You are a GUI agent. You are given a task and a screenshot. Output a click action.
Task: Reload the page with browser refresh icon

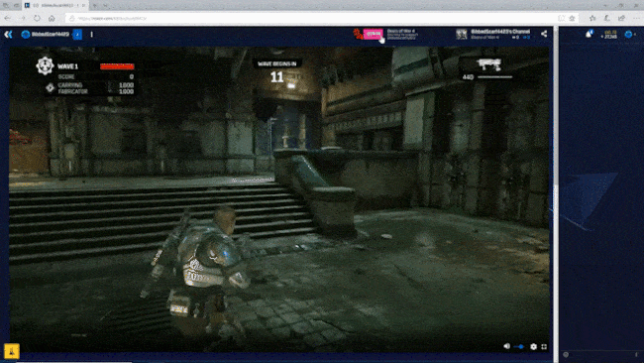[37, 18]
